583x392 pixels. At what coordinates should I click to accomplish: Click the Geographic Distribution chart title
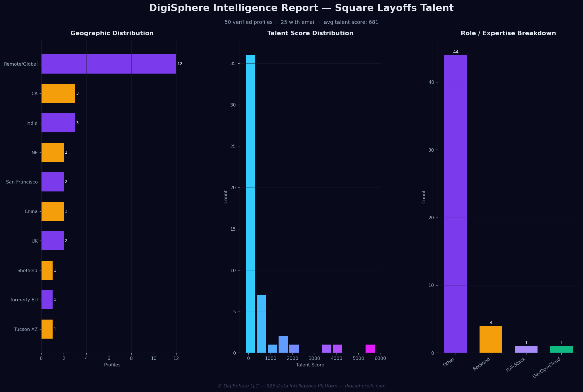point(112,33)
